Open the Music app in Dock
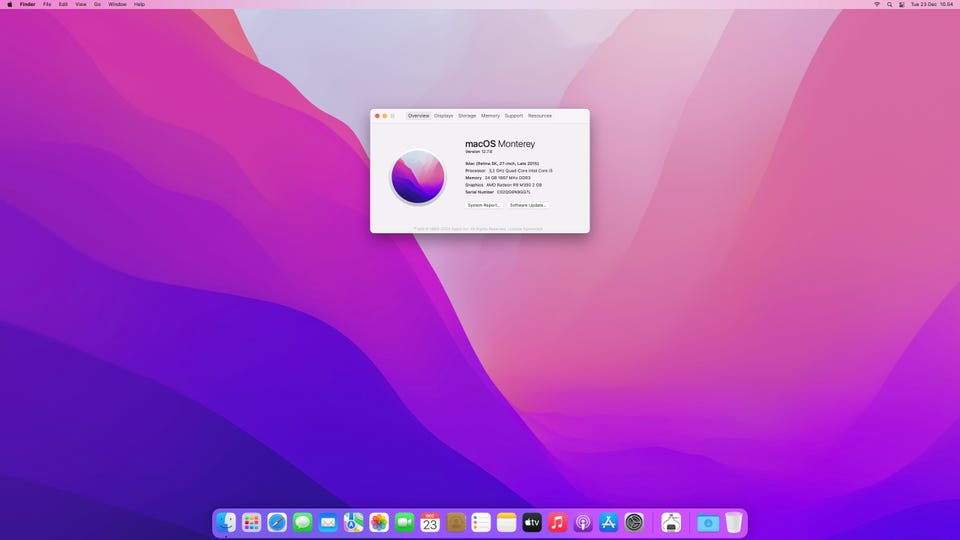 coord(558,522)
